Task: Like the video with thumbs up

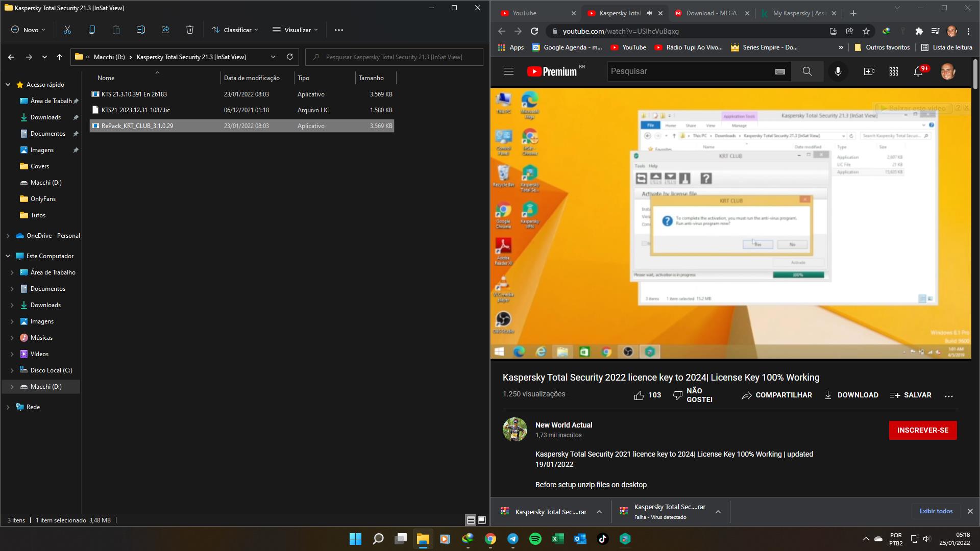Action: click(639, 395)
